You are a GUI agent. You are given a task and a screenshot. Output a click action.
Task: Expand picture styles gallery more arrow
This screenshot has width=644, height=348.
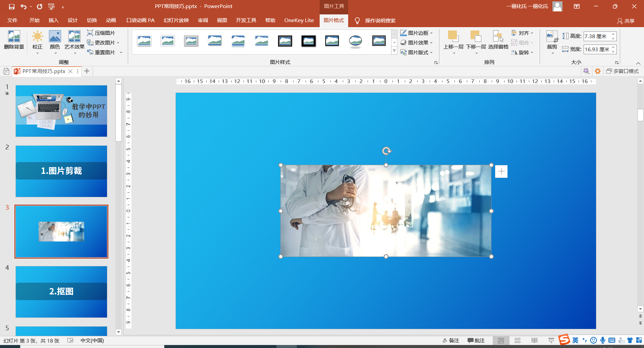(x=394, y=51)
